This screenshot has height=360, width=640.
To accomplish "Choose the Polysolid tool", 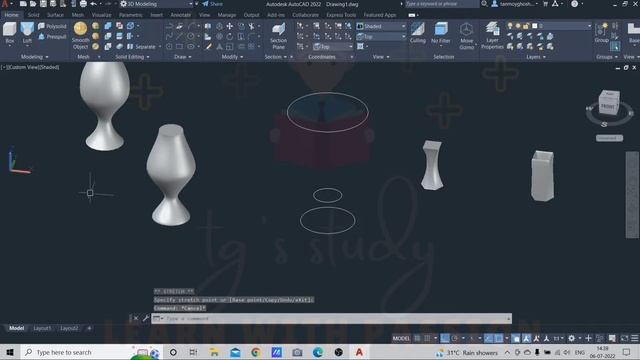I will click(52, 26).
